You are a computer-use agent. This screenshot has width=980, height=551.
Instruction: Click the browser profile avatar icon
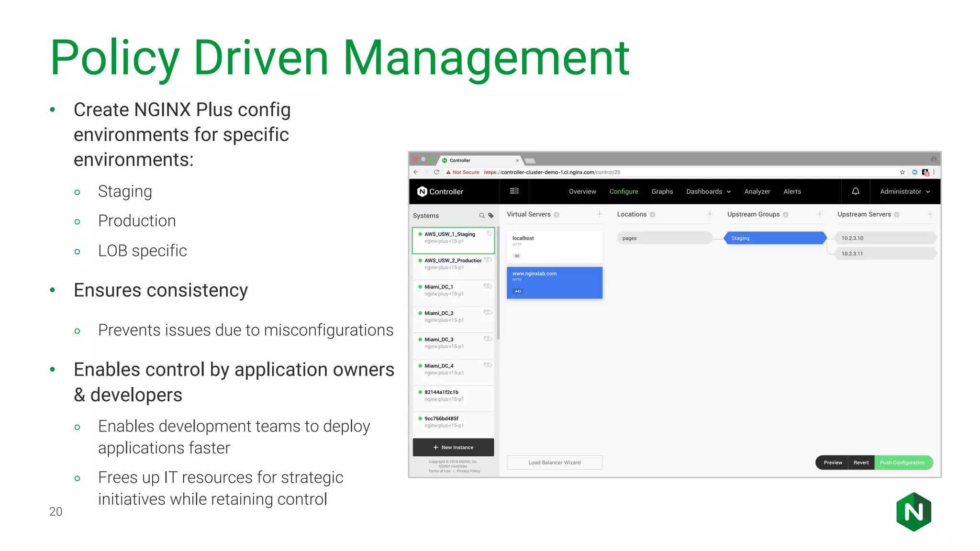[934, 159]
